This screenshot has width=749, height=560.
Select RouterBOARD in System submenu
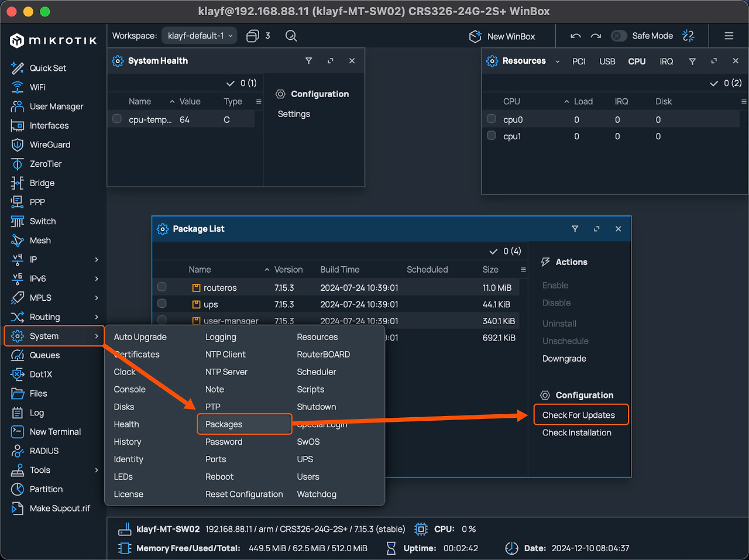324,355
